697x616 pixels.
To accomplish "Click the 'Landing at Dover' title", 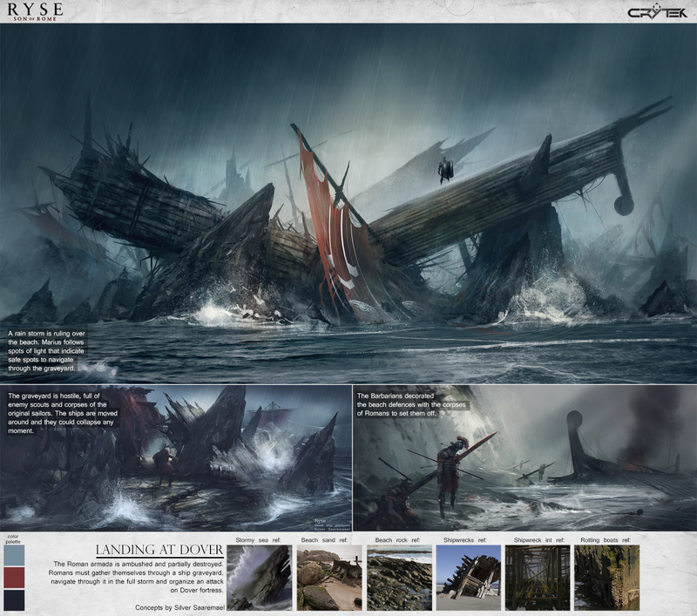I will tap(159, 550).
